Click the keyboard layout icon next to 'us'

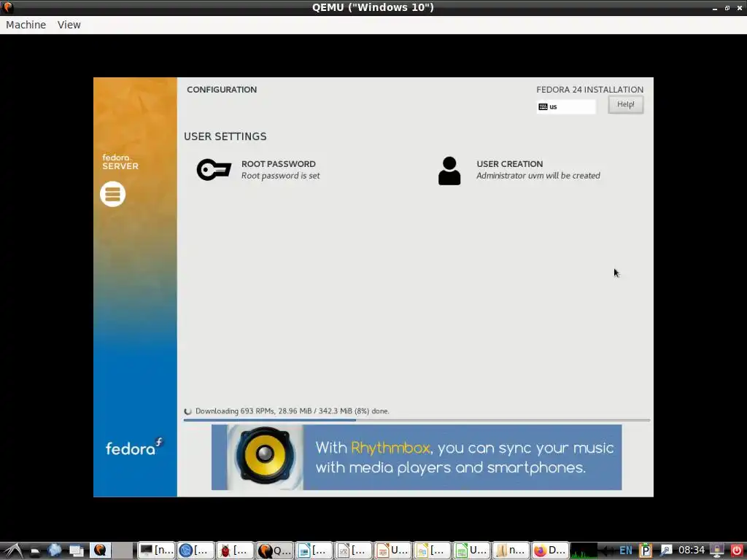(x=543, y=106)
